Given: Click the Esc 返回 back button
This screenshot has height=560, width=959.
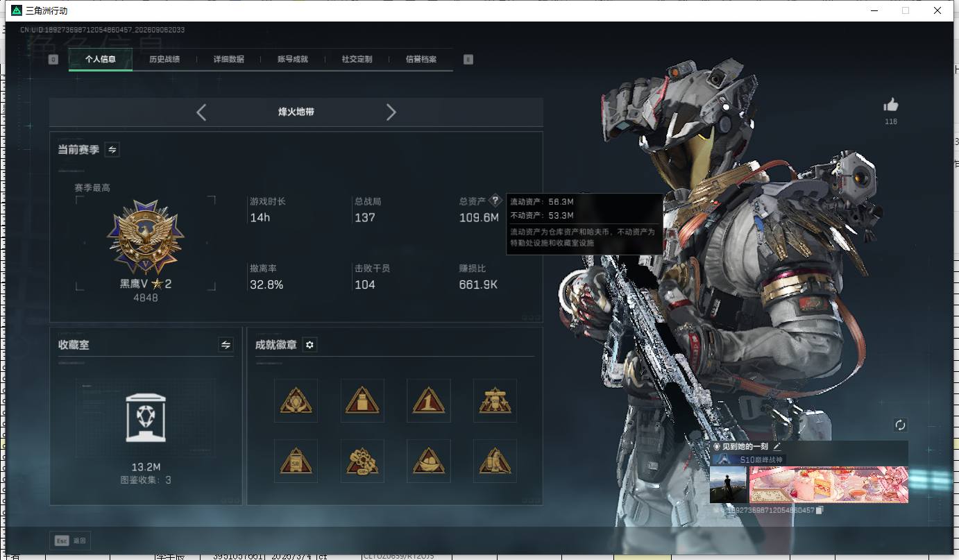Looking at the screenshot, I should pyautogui.click(x=69, y=541).
